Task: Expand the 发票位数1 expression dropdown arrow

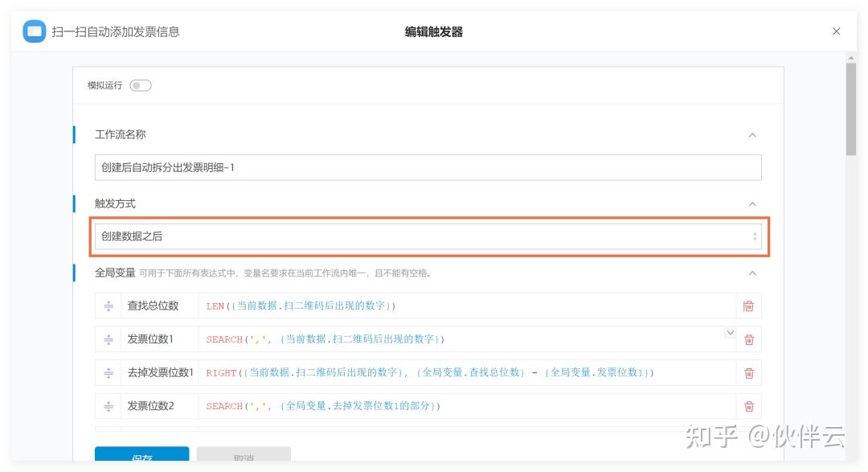Action: (x=730, y=333)
